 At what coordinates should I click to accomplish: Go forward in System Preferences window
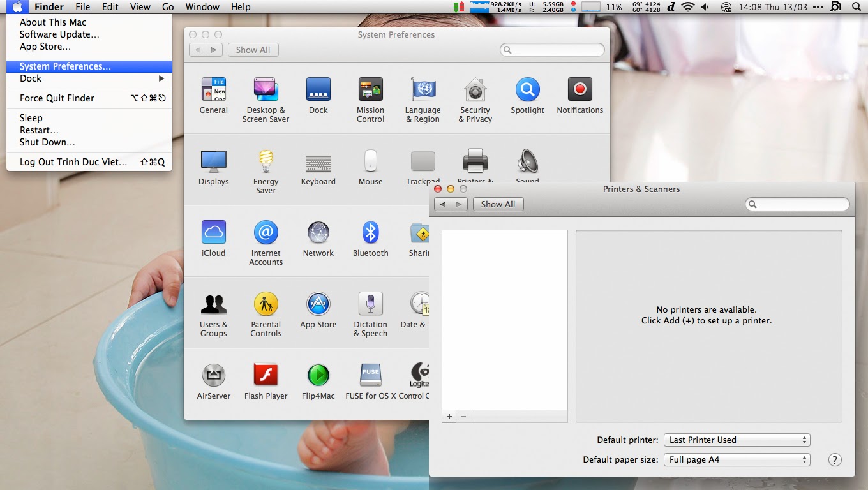tap(214, 50)
